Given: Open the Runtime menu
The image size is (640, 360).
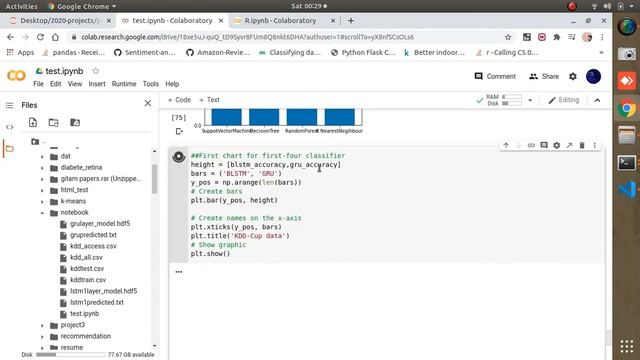Looking at the screenshot, I should coord(124,84).
